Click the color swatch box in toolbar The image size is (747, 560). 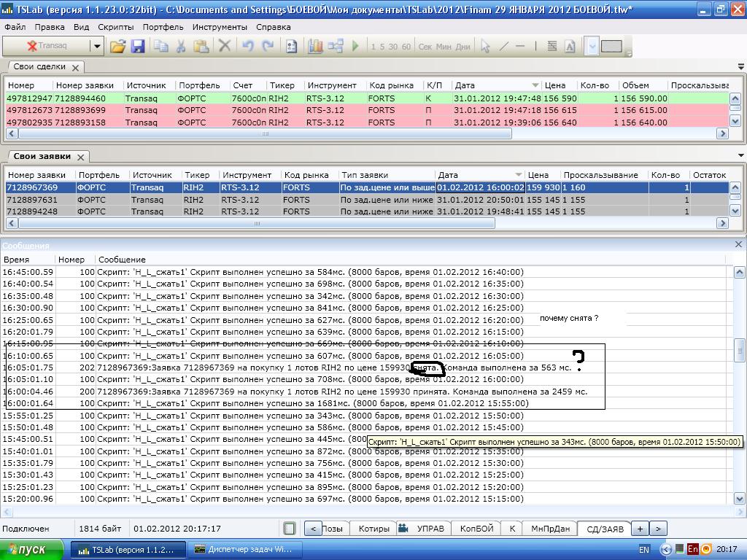tap(611, 46)
